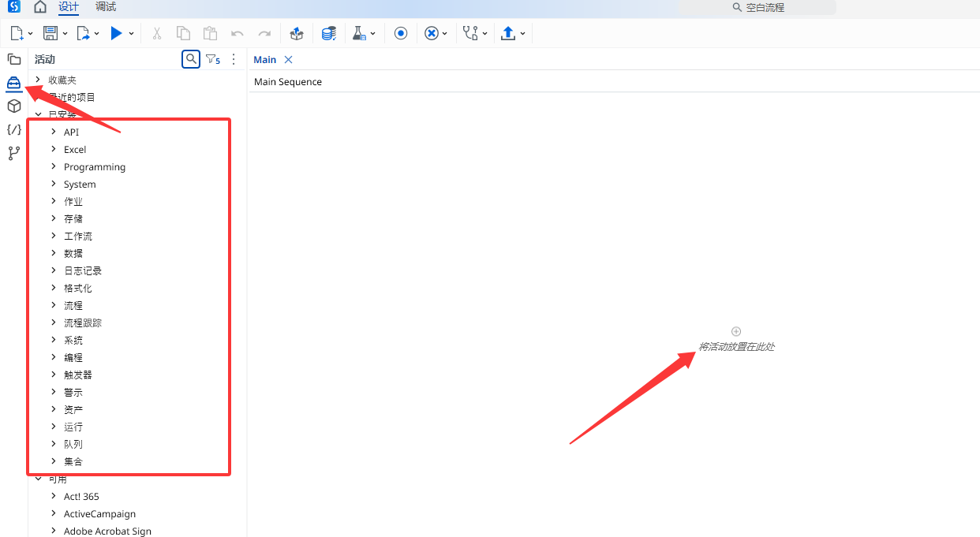Click the filter icon with 5
The height and width of the screenshot is (537, 980).
pos(213,59)
